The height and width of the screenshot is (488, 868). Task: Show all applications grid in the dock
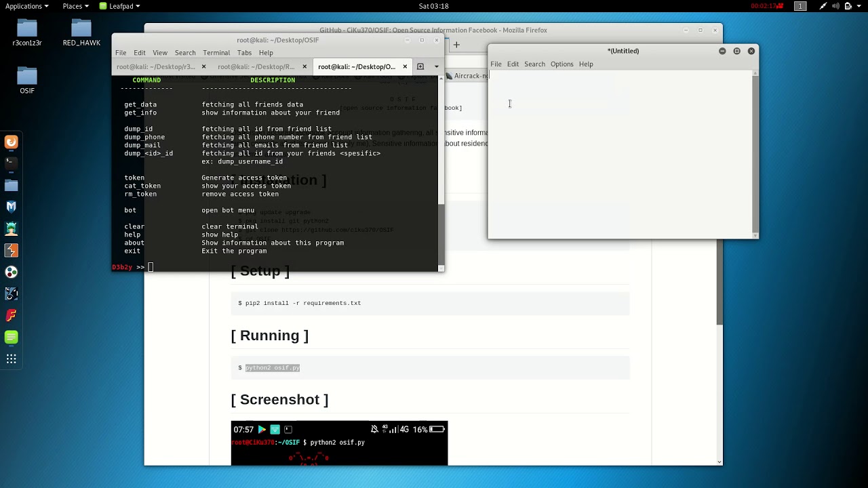[x=11, y=359]
